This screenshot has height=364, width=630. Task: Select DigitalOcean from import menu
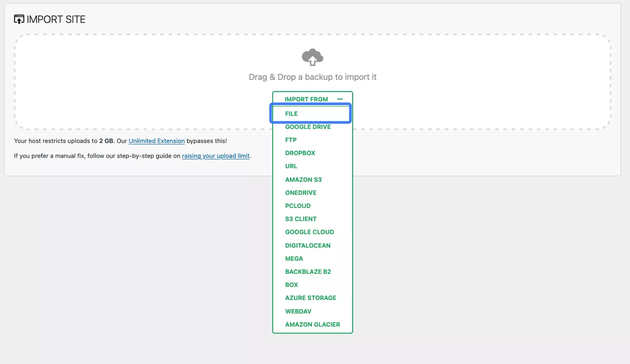[307, 245]
